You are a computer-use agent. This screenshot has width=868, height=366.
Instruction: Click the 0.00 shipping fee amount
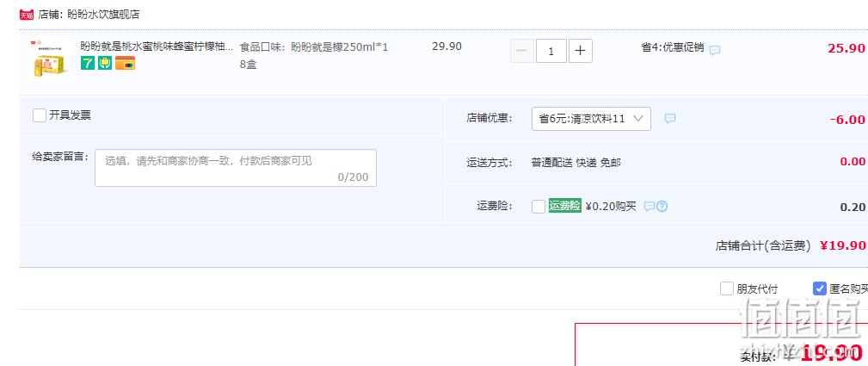853,161
